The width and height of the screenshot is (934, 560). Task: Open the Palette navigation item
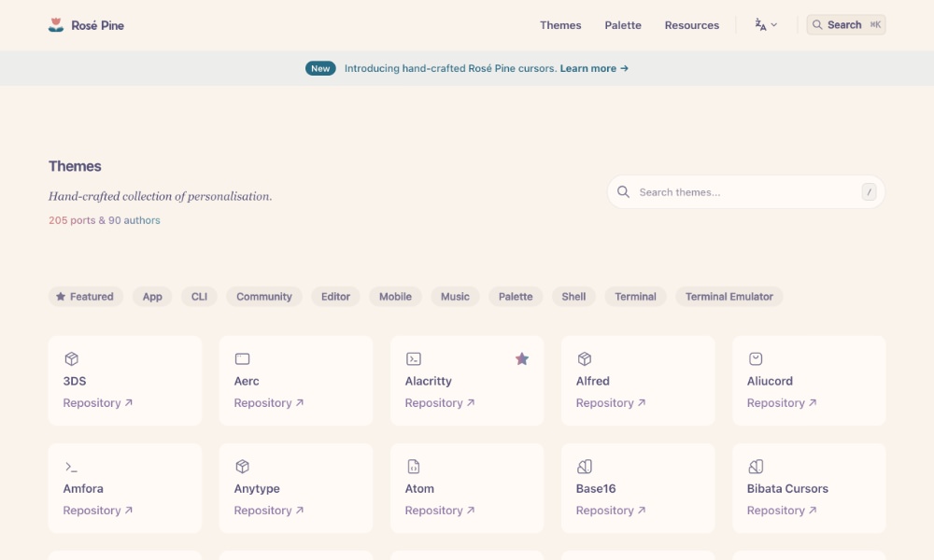(x=622, y=25)
